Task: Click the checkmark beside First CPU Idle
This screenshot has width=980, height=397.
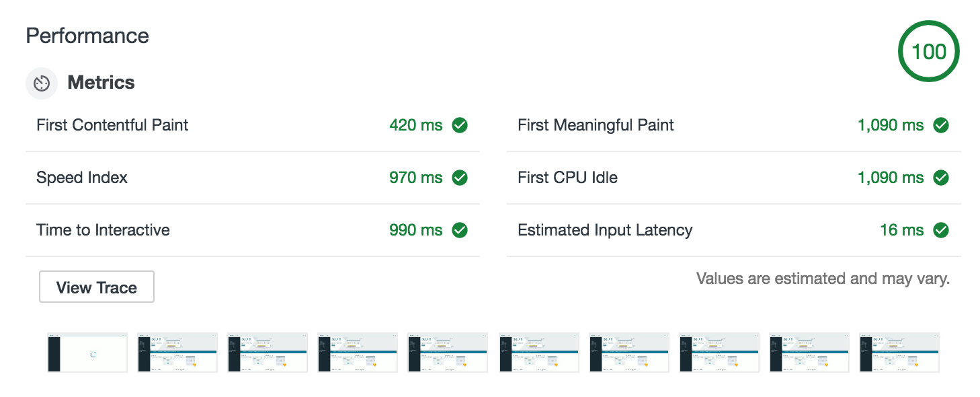Action: [x=940, y=178]
